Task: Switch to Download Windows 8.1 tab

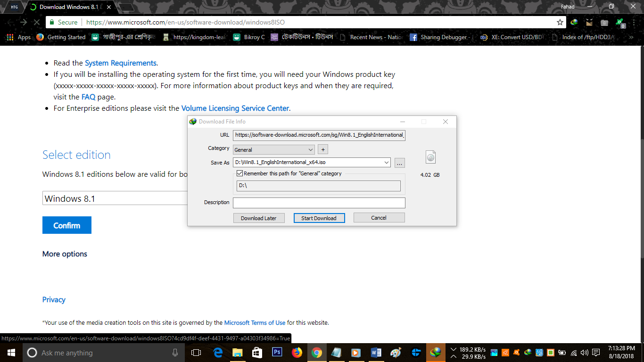Action: pyautogui.click(x=69, y=7)
